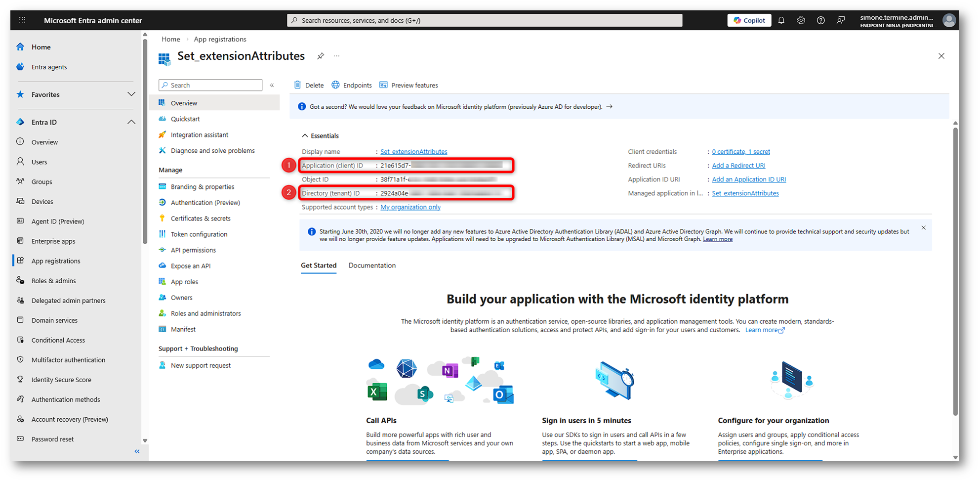Switch to the Documentation tab

click(x=372, y=265)
